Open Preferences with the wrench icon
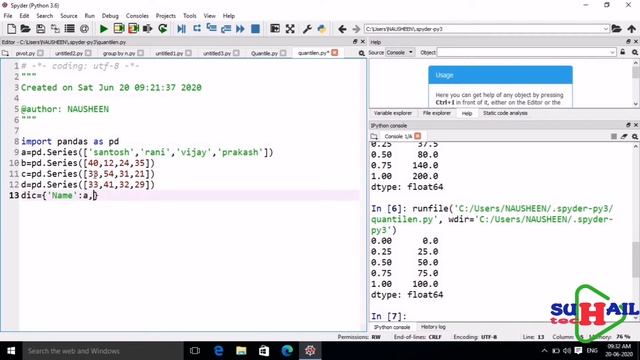This screenshot has width=640, height=360. click(x=307, y=29)
